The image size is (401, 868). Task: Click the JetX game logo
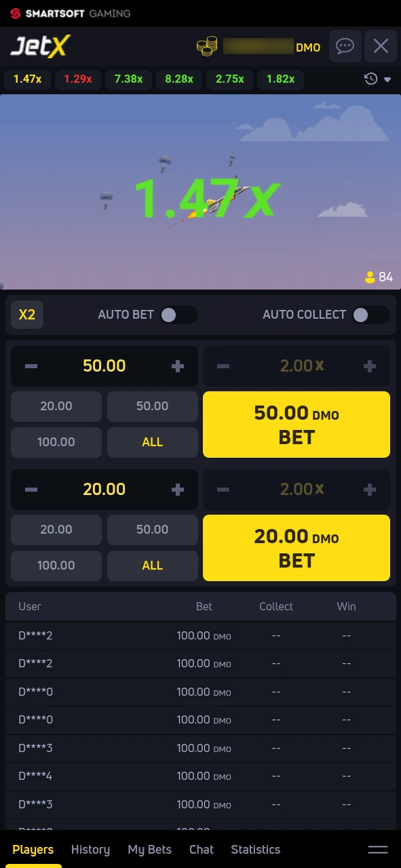click(39, 46)
